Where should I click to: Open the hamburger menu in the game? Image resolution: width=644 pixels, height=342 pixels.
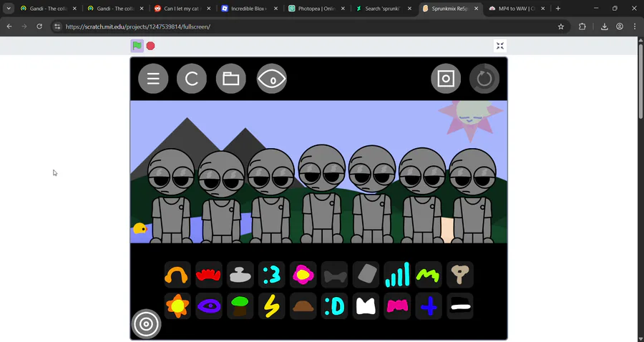153,79
